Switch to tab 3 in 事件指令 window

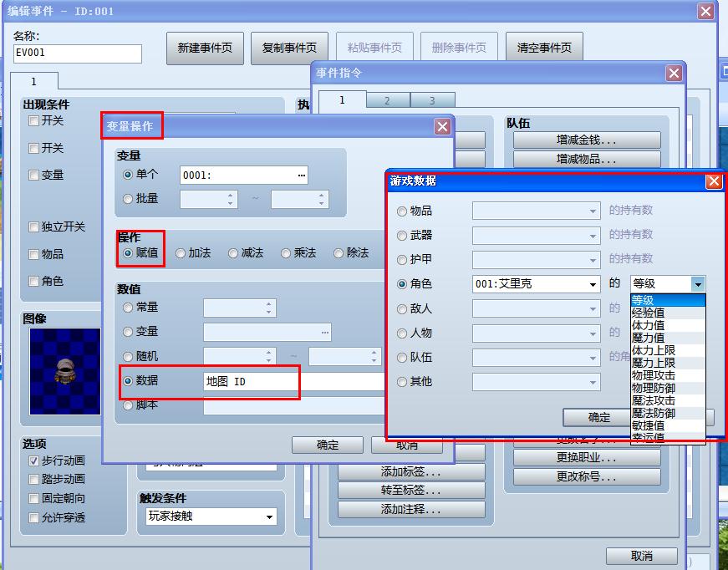click(x=432, y=100)
